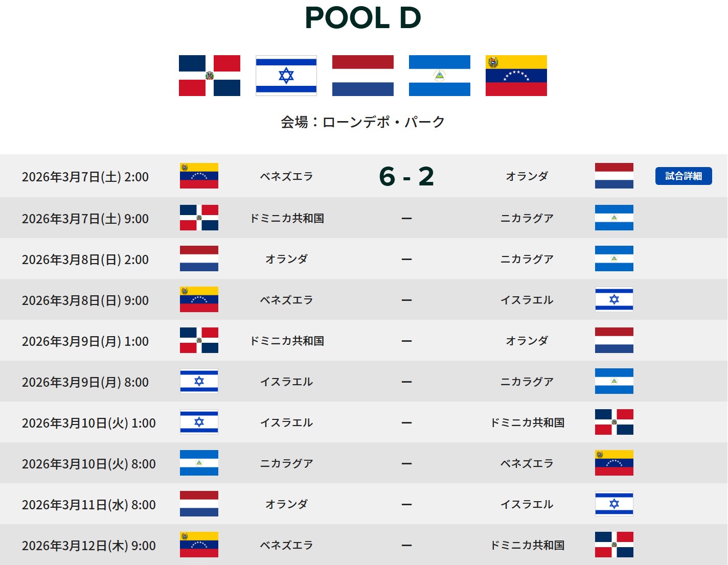
Task: Click the Venezuela flag in header
Action: tap(516, 76)
